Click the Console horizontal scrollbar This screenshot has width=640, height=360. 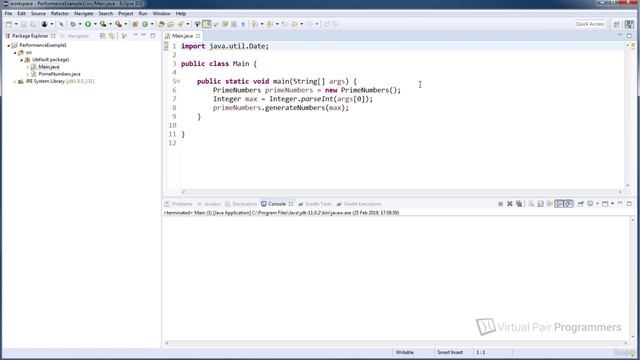[x=396, y=343]
